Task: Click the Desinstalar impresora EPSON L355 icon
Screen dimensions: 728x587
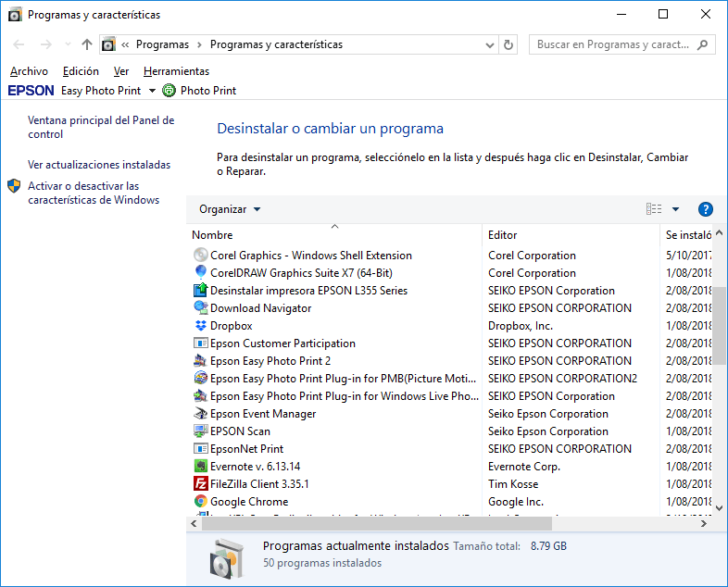Action: 201,290
